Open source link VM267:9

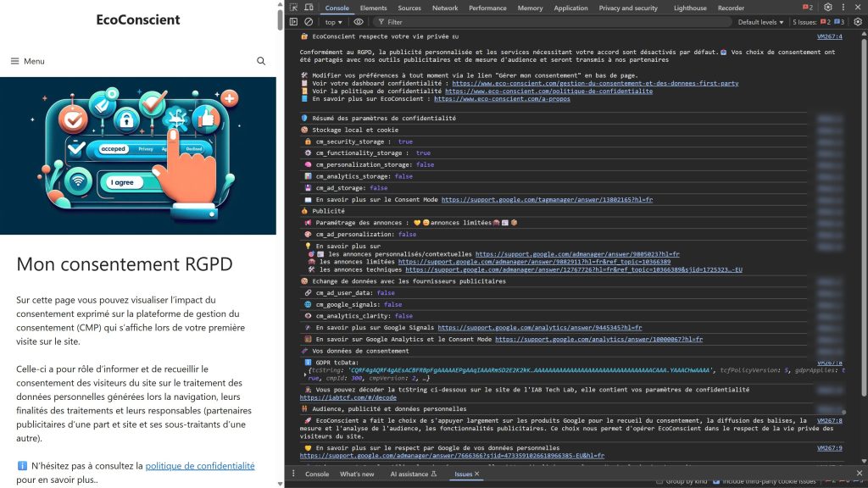(x=829, y=448)
